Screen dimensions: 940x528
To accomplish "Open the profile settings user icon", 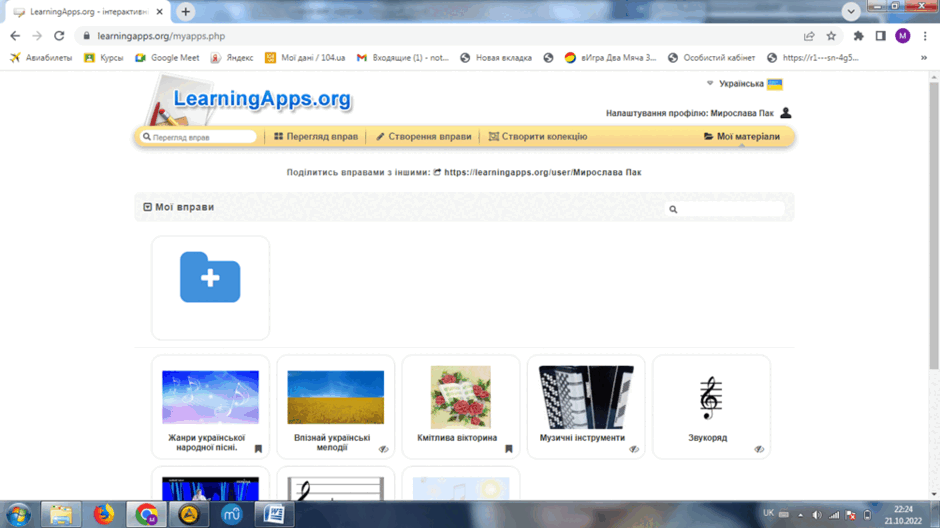I will coord(785,113).
